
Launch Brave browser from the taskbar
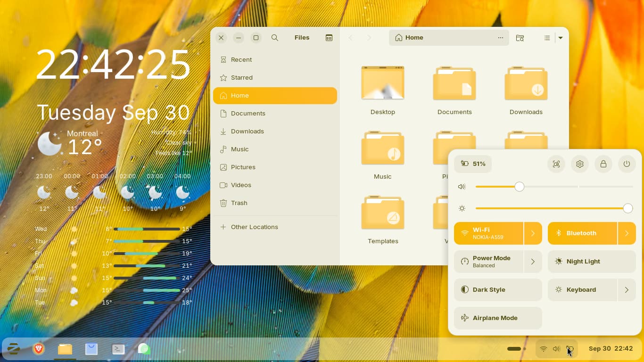pyautogui.click(x=39, y=349)
